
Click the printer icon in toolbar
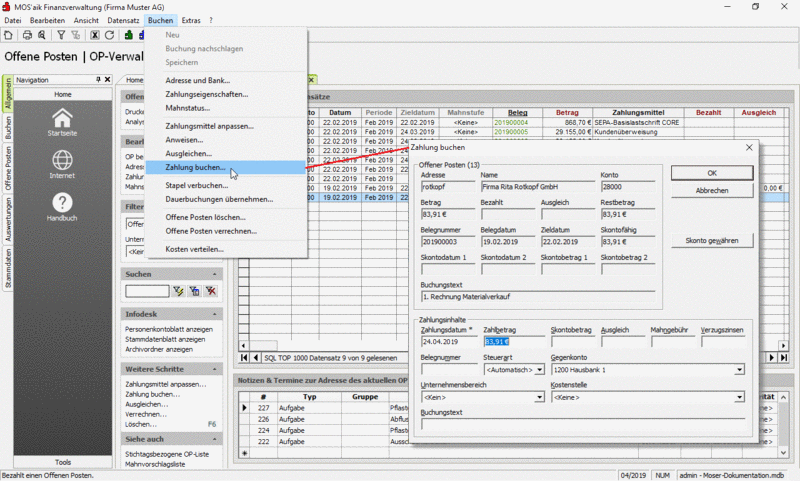tap(27, 35)
